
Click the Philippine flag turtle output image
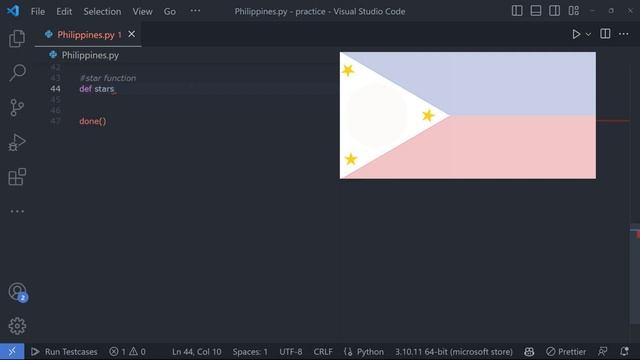tap(467, 115)
